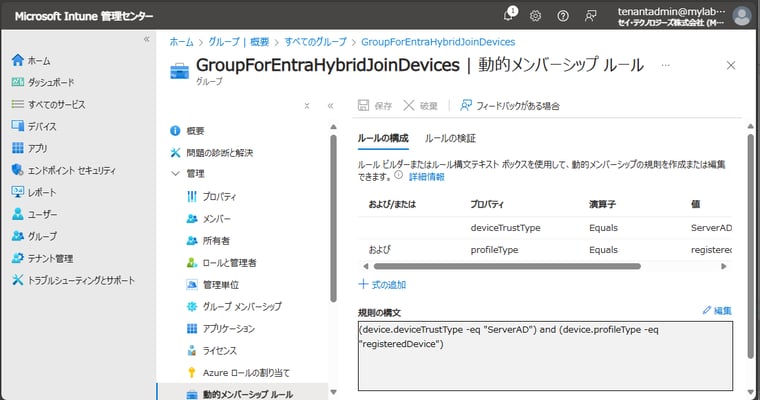Click ServerAD value cell
The image size is (760, 400).
pos(711,227)
